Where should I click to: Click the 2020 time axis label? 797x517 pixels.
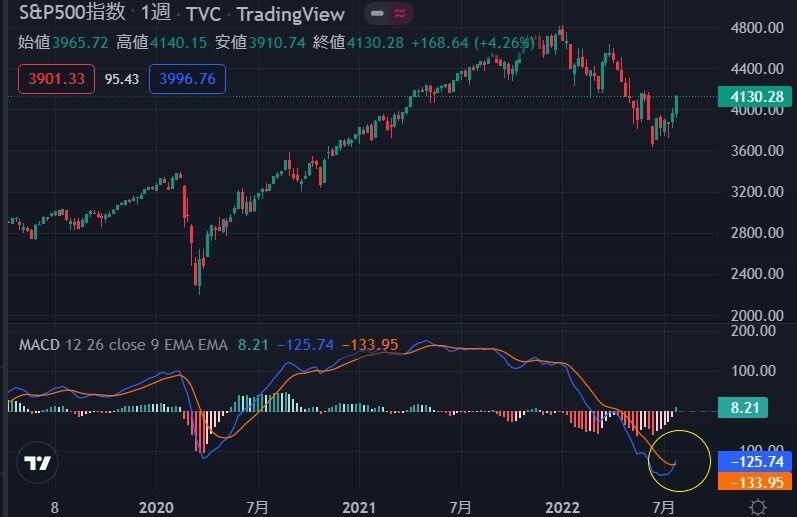(156, 507)
